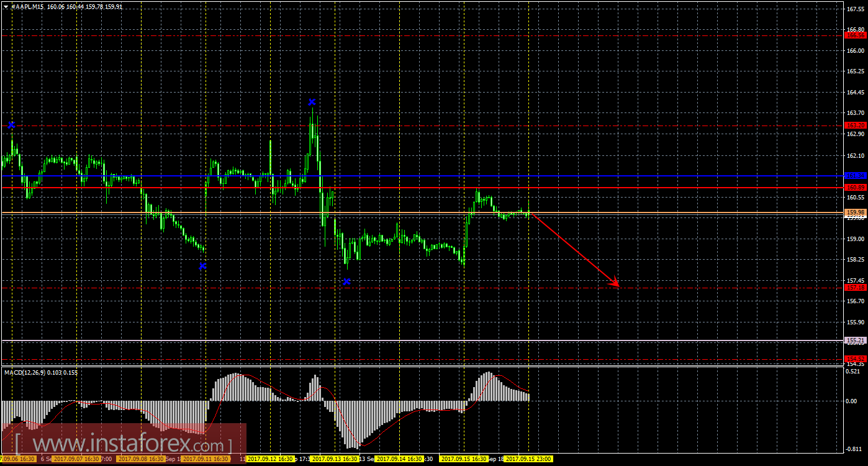Click the 159.00 price axis value

tap(856, 239)
